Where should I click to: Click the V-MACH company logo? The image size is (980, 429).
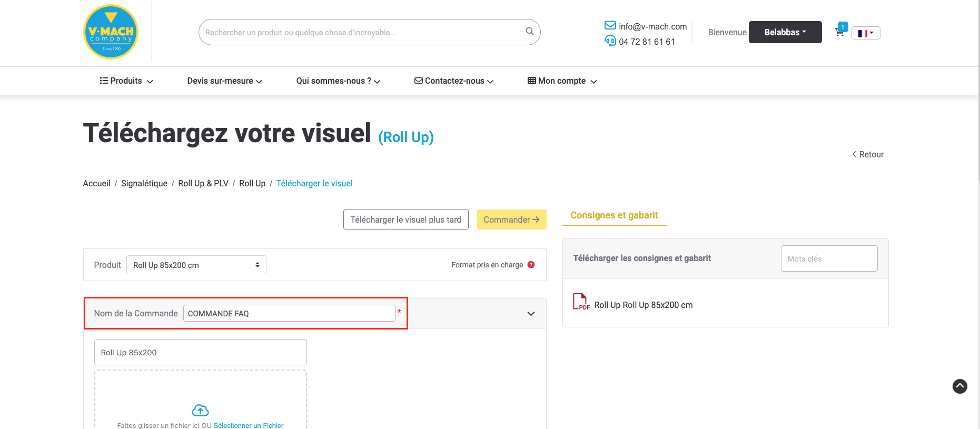[111, 32]
